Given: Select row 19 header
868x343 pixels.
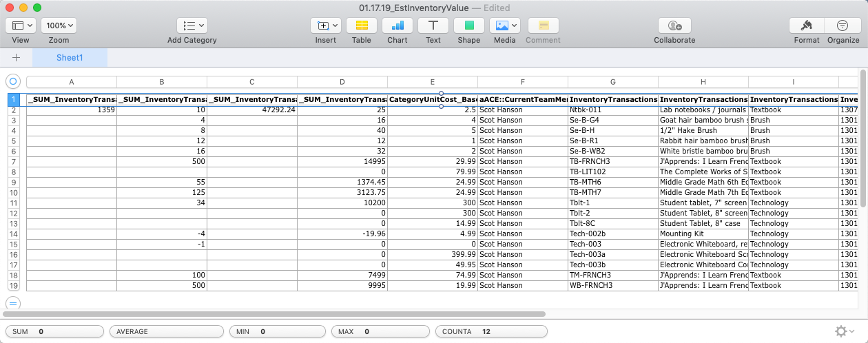Looking at the screenshot, I should click(12, 285).
